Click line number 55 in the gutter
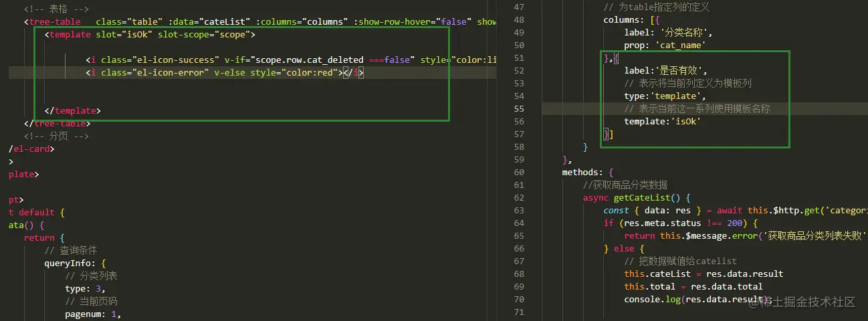The height and width of the screenshot is (321, 868). pyautogui.click(x=520, y=108)
